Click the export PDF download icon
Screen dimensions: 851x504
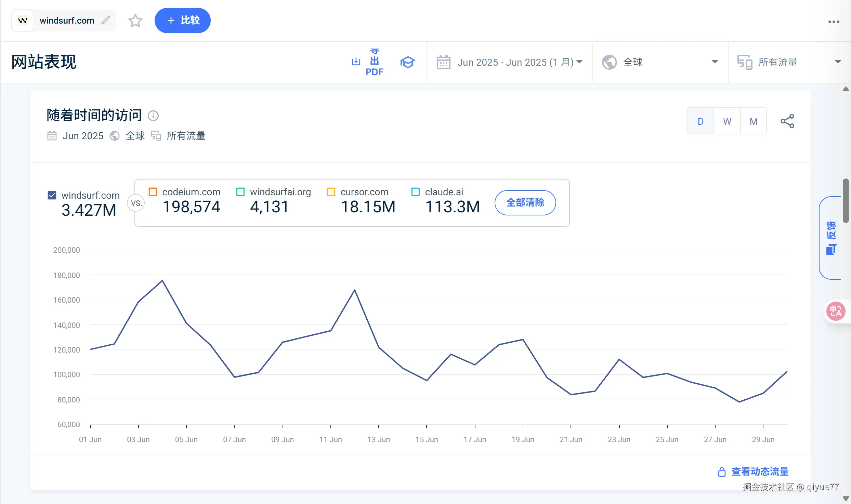(x=356, y=62)
